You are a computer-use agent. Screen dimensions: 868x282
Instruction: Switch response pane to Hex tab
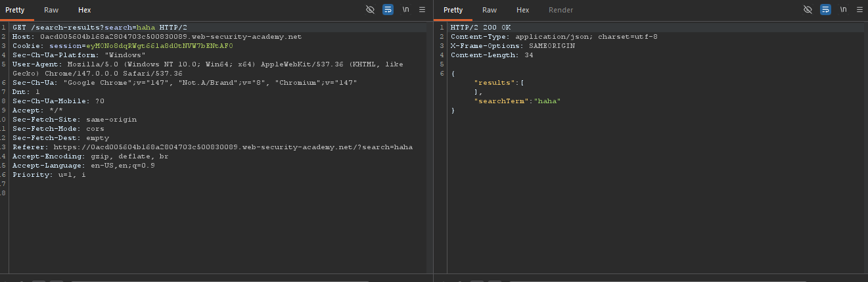pos(522,10)
